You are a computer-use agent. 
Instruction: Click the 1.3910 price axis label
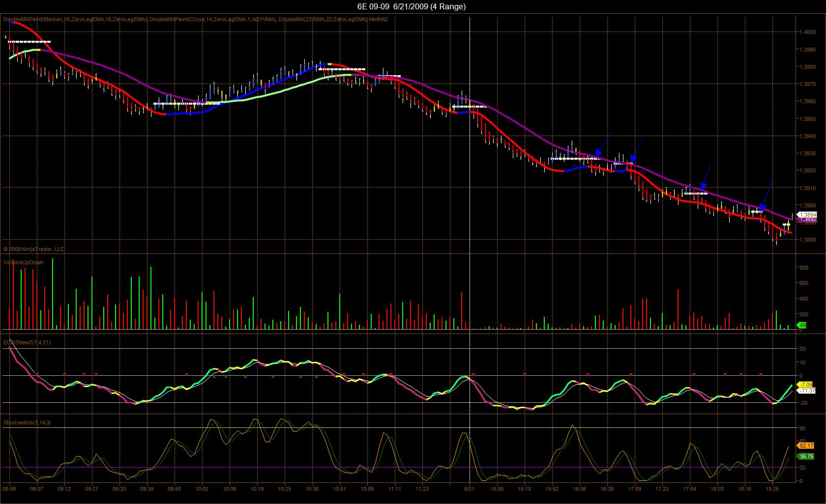tap(807, 188)
